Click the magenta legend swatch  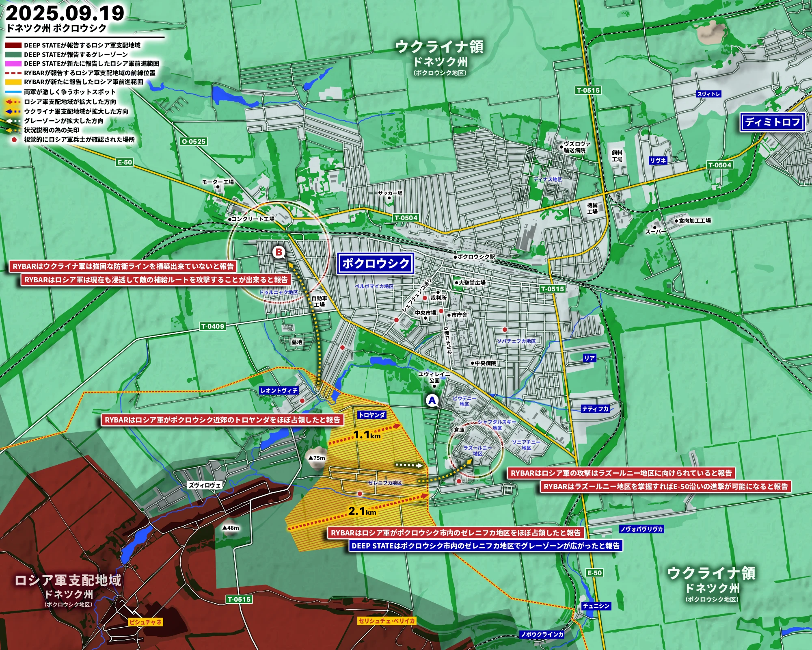tap(13, 64)
